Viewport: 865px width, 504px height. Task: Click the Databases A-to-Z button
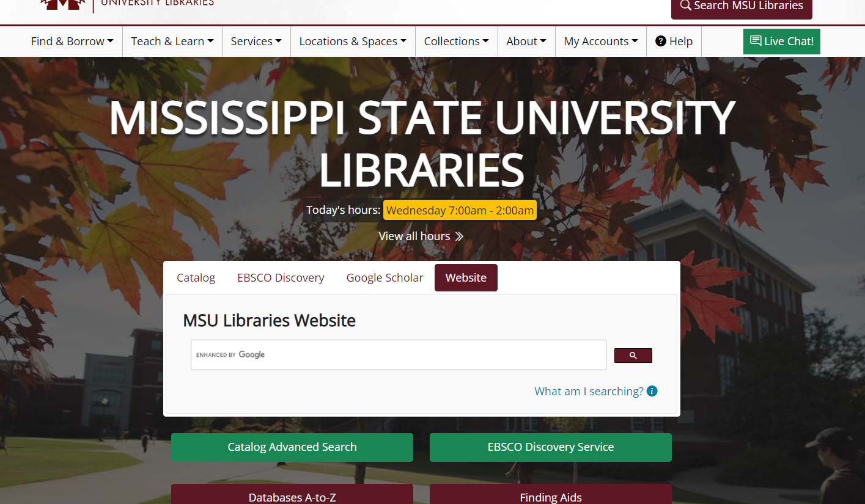[292, 494]
